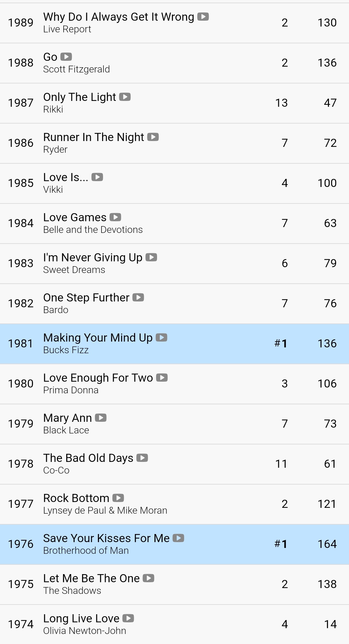Play the Love Games video
The width and height of the screenshot is (349, 644).
[115, 217]
